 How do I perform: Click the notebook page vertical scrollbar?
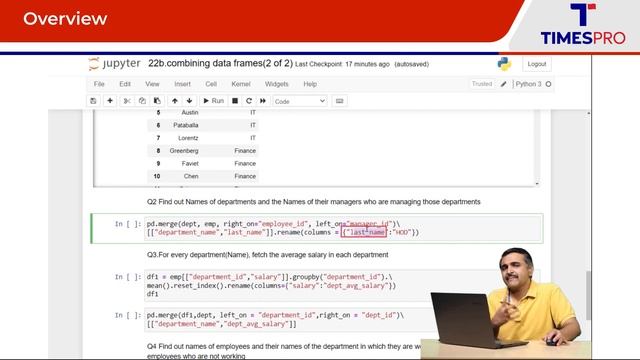(588, 296)
